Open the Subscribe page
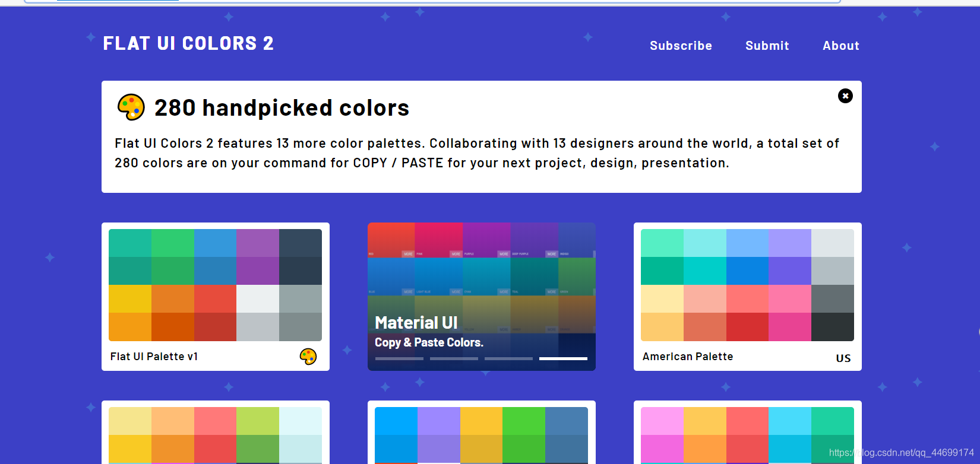 click(681, 46)
